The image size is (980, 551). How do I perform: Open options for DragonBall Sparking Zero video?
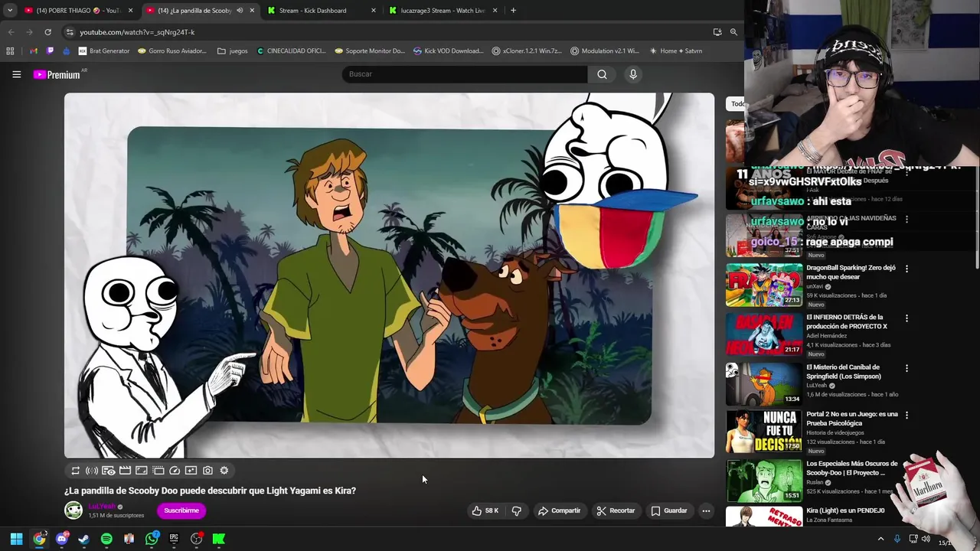906,269
